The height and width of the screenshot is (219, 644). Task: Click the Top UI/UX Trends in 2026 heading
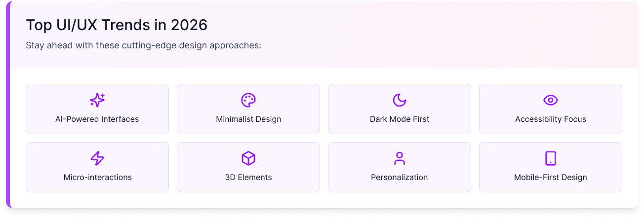click(117, 25)
